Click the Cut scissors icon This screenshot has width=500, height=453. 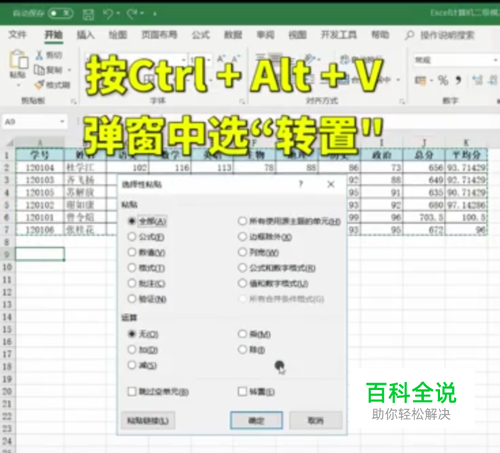pos(39,55)
